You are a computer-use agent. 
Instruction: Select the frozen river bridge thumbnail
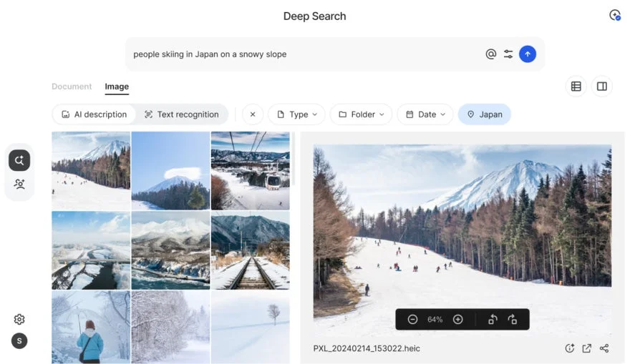pos(91,250)
